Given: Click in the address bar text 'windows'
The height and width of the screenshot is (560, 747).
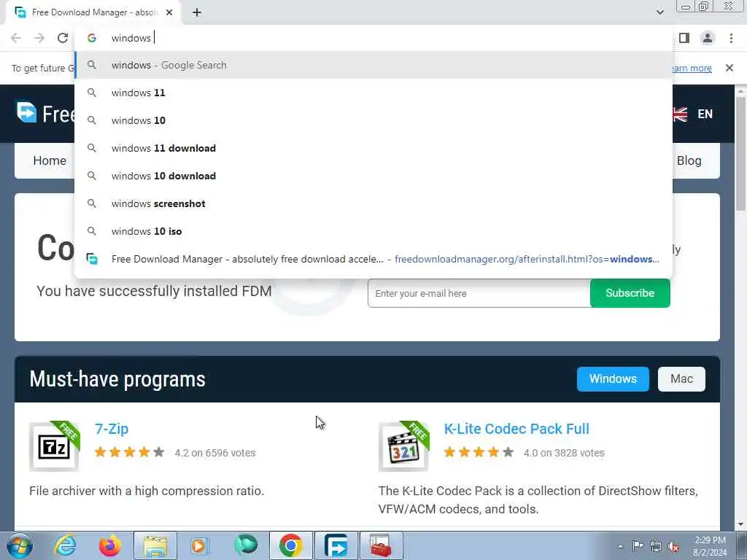Looking at the screenshot, I should (131, 38).
